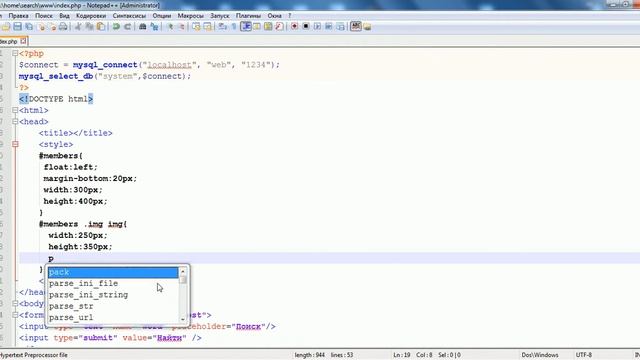The image size is (640, 360).
Task: Open the Кодировки menu
Action: pyautogui.click(x=91, y=16)
